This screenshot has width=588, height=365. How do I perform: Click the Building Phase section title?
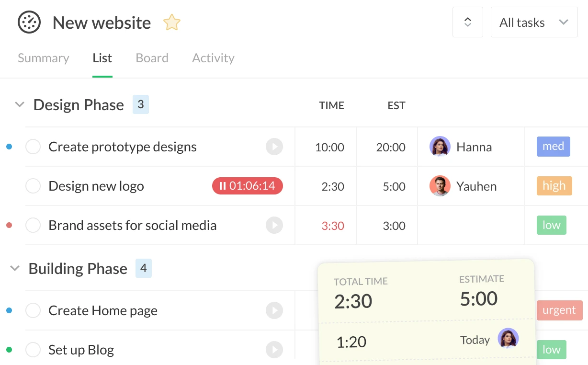pos(78,268)
